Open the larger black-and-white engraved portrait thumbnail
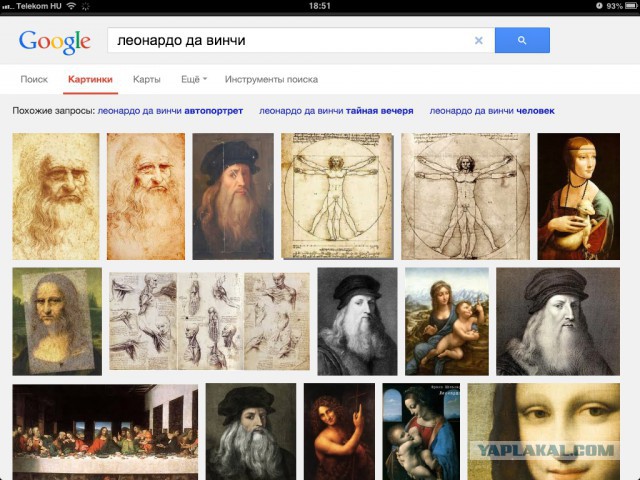640x480 pixels. 558,322
